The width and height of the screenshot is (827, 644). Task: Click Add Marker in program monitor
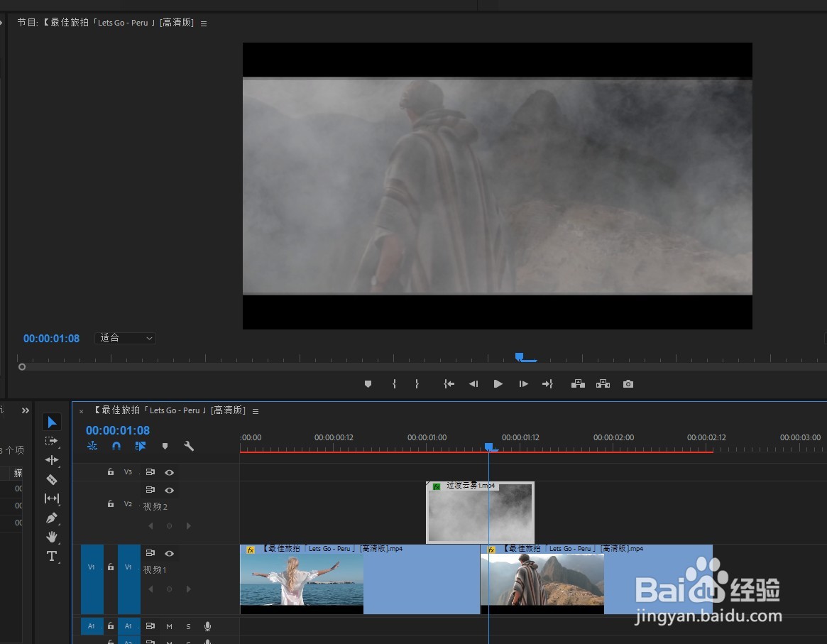[x=368, y=384]
